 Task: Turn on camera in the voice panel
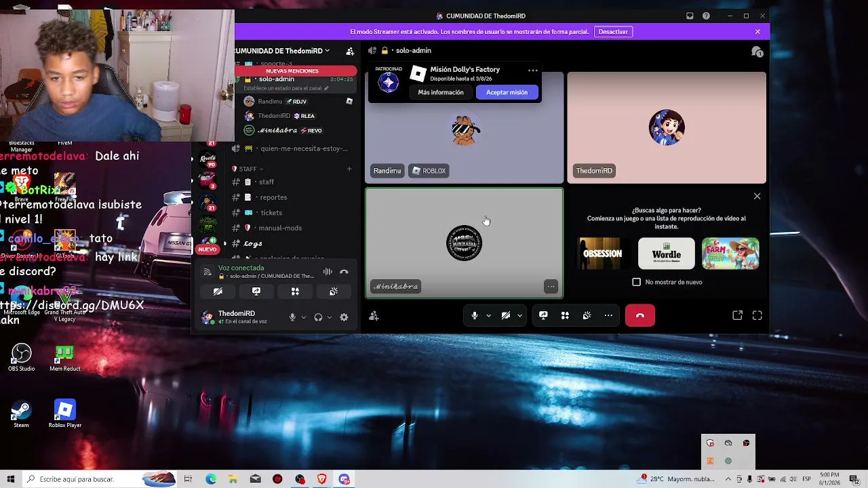click(218, 291)
